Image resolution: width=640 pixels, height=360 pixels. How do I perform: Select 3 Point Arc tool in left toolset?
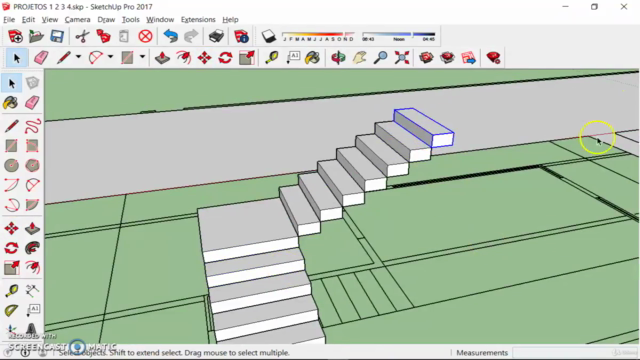tap(11, 204)
